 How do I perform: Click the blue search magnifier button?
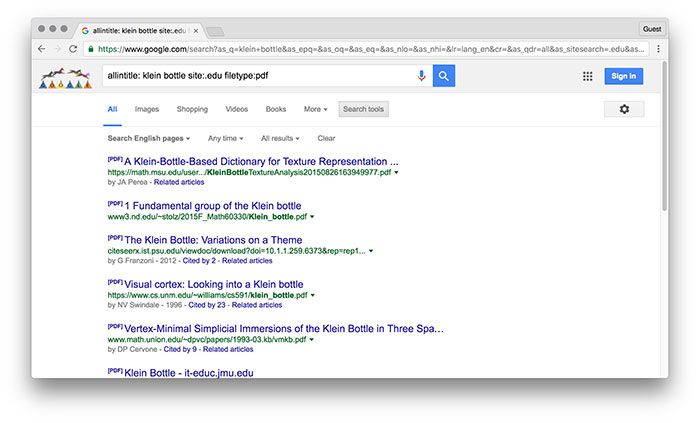(444, 76)
